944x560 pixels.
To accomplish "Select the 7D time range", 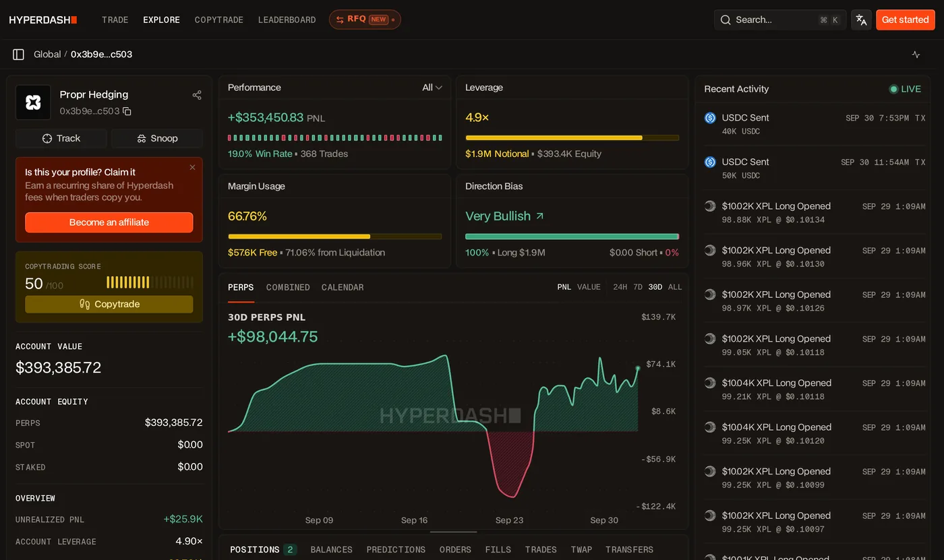I will click(x=638, y=287).
